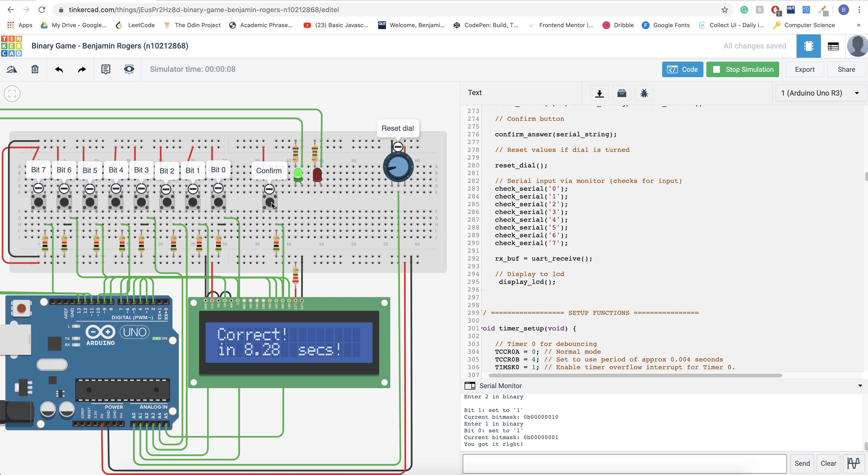Switch to component list view
Screen dimensions: 868x475
click(x=833, y=46)
